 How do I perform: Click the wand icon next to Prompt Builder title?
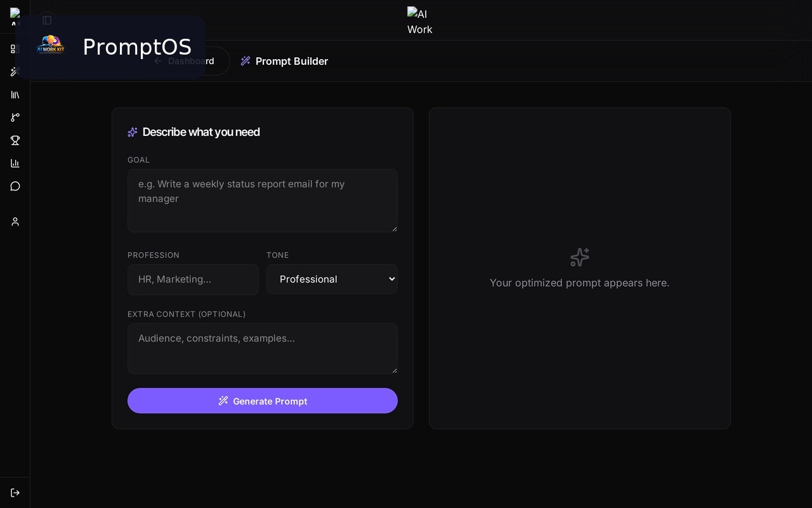point(246,61)
